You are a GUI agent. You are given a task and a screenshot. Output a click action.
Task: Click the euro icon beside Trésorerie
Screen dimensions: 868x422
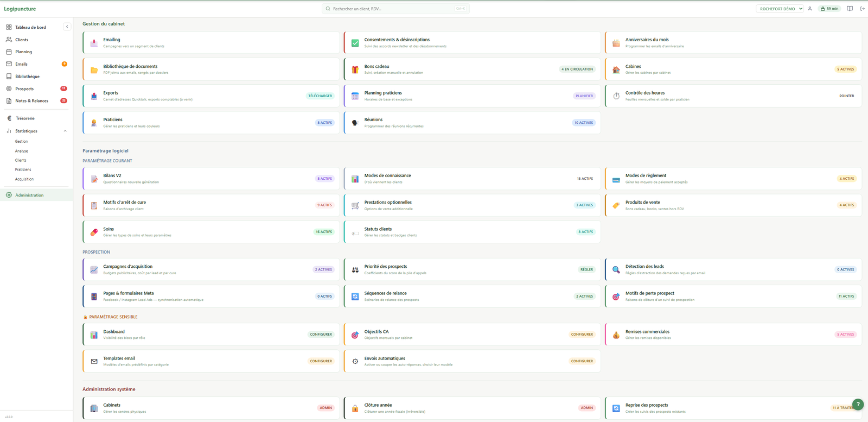[x=9, y=118]
